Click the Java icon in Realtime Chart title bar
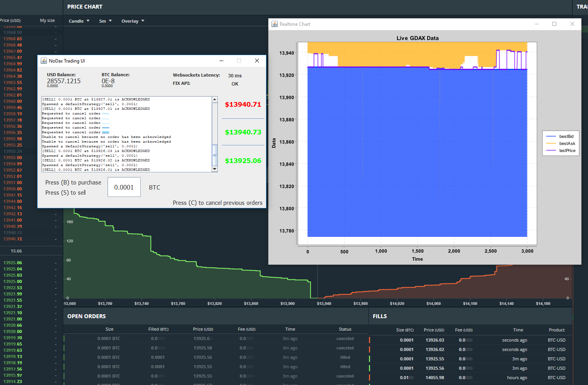588x385 pixels. (x=275, y=24)
